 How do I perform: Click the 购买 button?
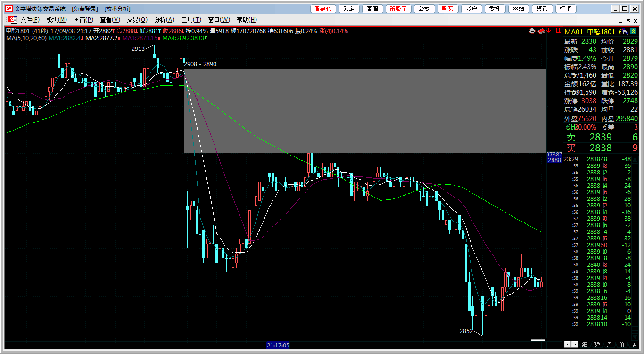click(x=448, y=8)
